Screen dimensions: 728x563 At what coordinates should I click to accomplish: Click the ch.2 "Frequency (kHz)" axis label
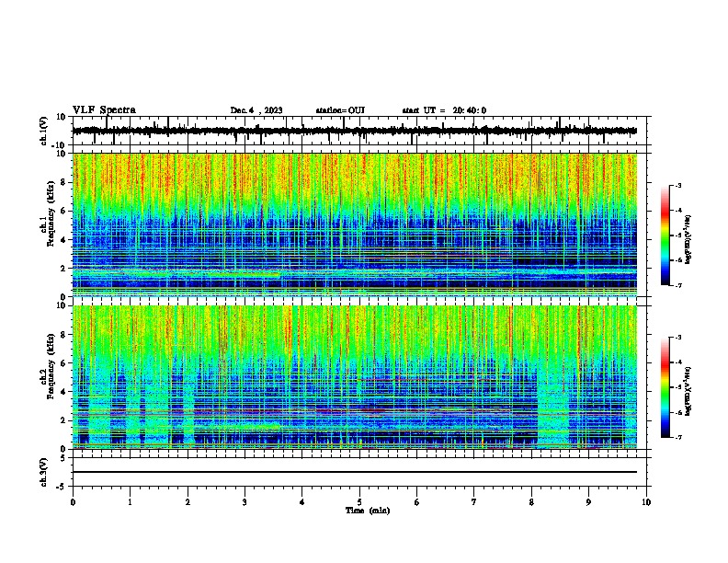tap(51, 366)
